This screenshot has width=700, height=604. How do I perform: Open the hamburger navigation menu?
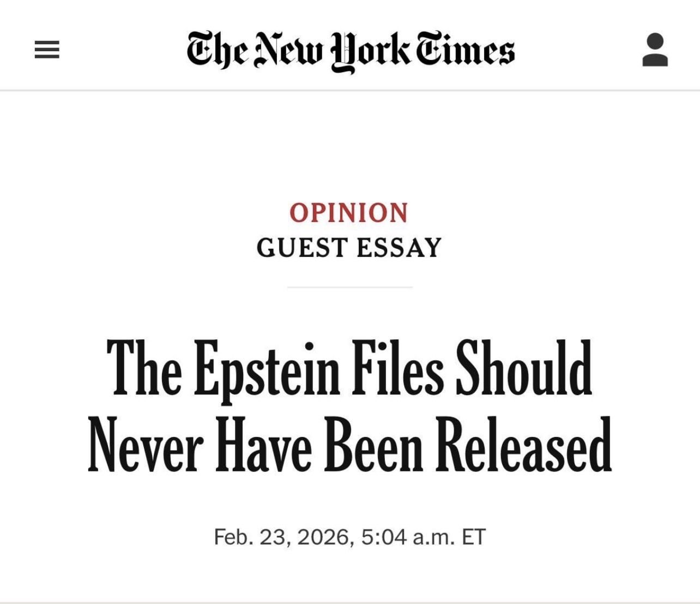[x=47, y=50]
